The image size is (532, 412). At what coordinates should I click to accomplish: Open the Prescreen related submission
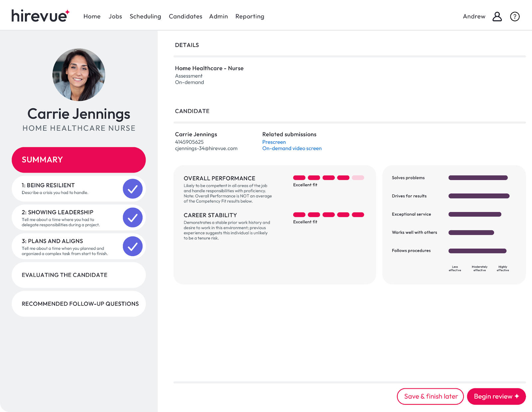coord(274,142)
